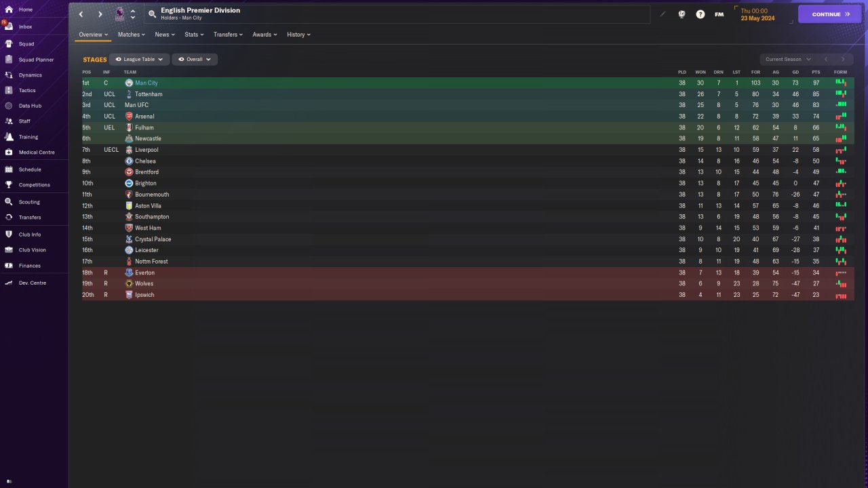Open the help question mark icon
Image resolution: width=868 pixels, height=488 pixels.
point(701,14)
